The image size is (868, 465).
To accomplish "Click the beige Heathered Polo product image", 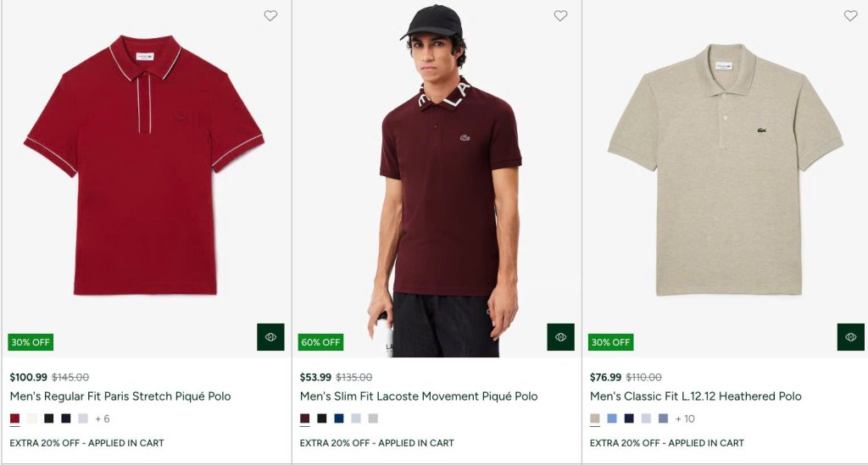I will [725, 169].
